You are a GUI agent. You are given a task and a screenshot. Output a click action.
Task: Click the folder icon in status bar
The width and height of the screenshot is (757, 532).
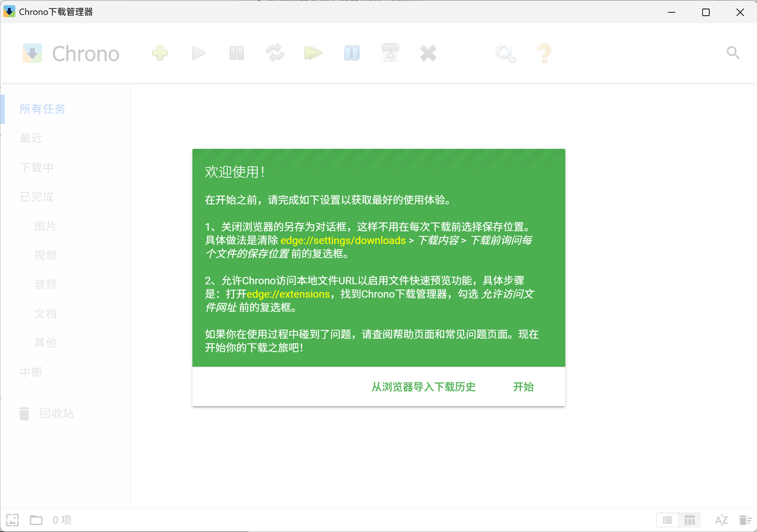pyautogui.click(x=36, y=520)
